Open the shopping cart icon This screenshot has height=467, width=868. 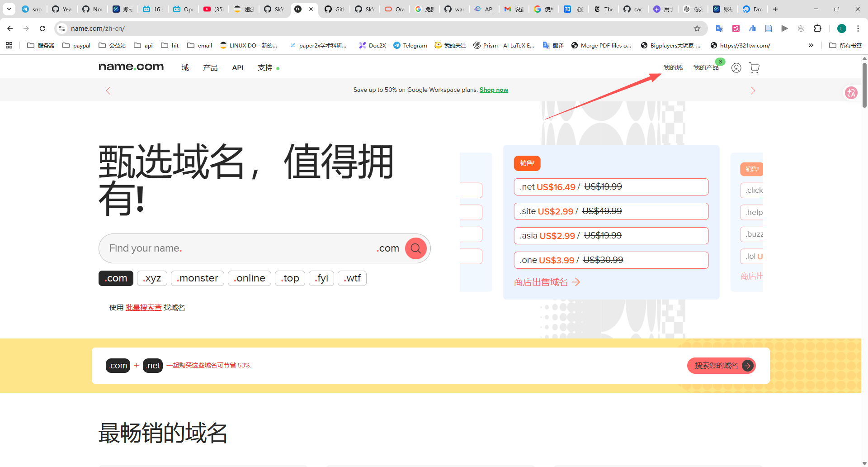click(x=754, y=68)
